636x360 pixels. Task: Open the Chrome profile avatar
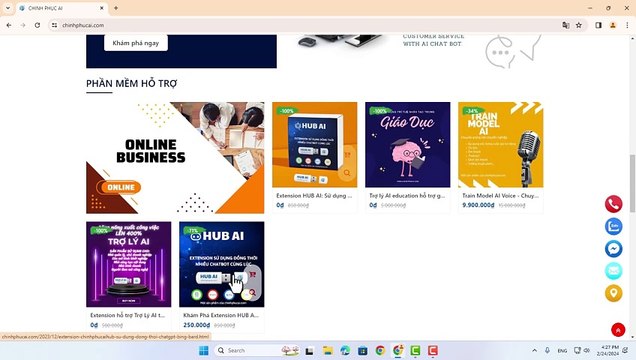coord(613,25)
